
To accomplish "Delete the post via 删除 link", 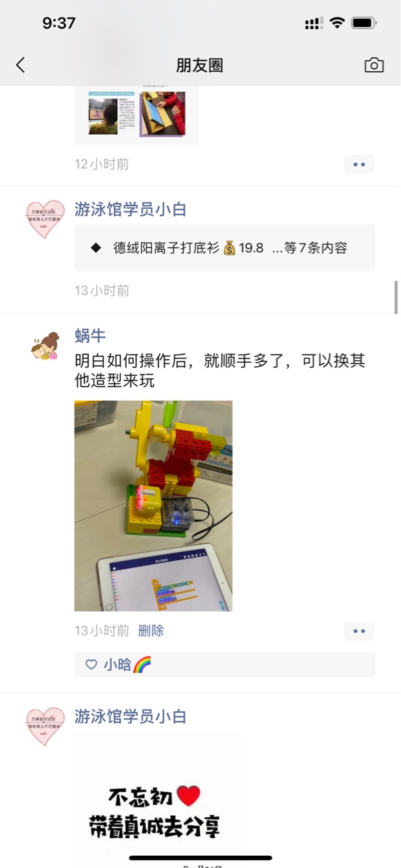I will click(x=151, y=631).
